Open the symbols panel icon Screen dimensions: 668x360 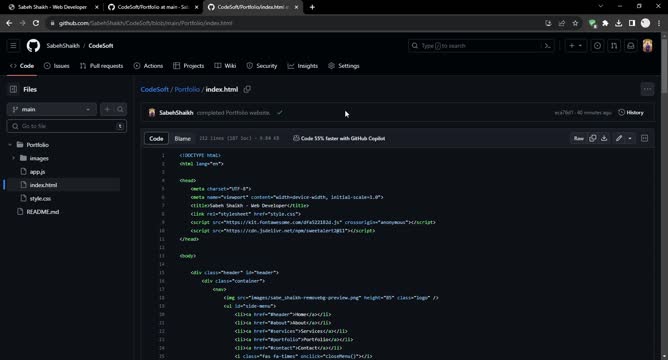[x=645, y=138]
